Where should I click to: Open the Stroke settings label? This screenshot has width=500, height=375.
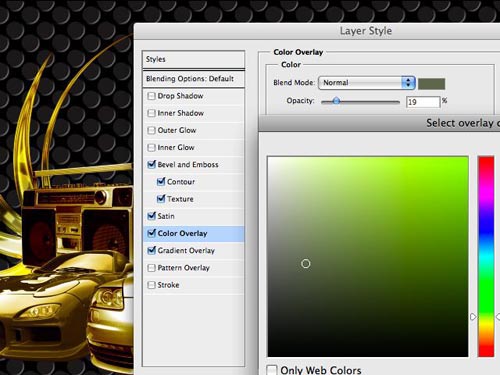point(168,285)
